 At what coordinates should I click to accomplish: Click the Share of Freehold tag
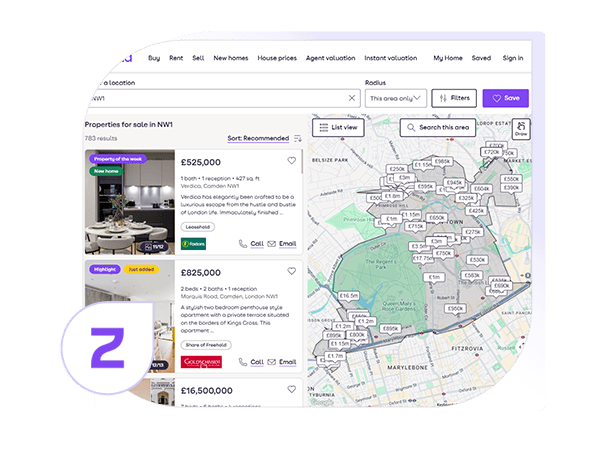click(x=206, y=345)
